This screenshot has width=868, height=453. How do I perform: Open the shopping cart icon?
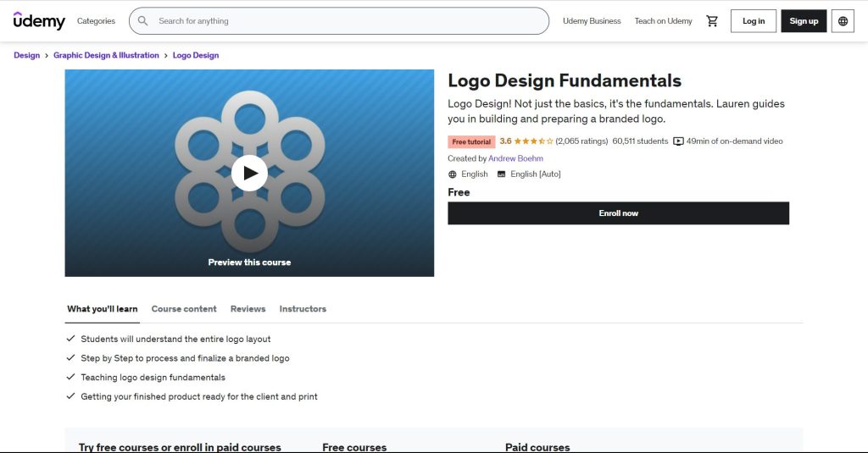click(712, 21)
